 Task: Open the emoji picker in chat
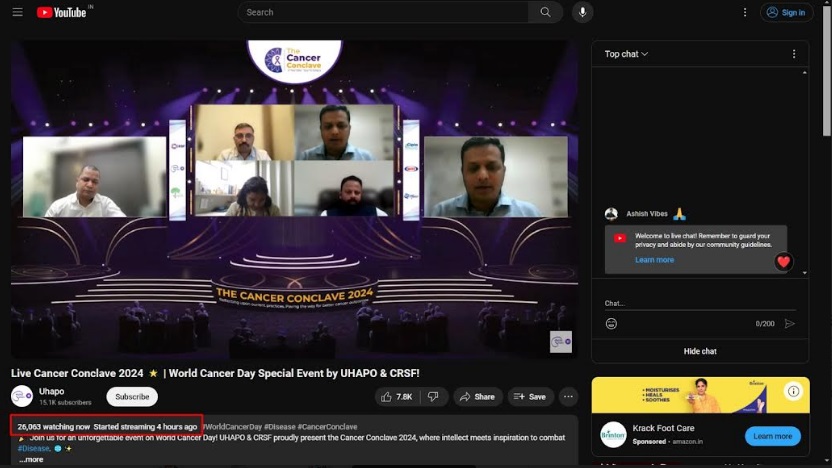(x=611, y=324)
